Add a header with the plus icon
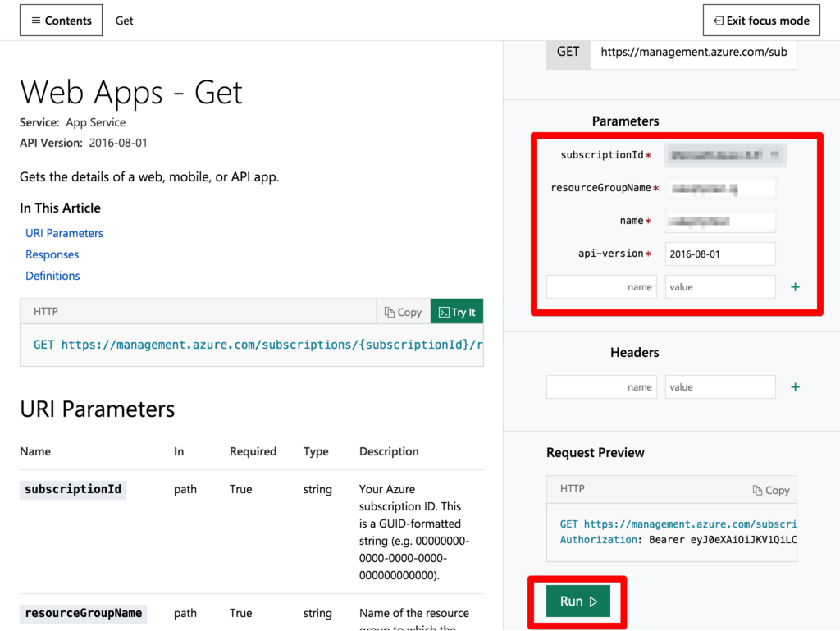Image resolution: width=840 pixels, height=631 pixels. 795,386
